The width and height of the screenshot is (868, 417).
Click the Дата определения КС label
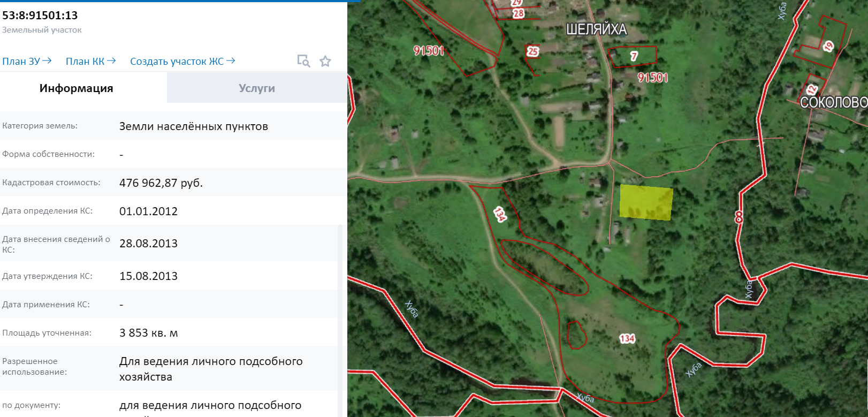[48, 211]
